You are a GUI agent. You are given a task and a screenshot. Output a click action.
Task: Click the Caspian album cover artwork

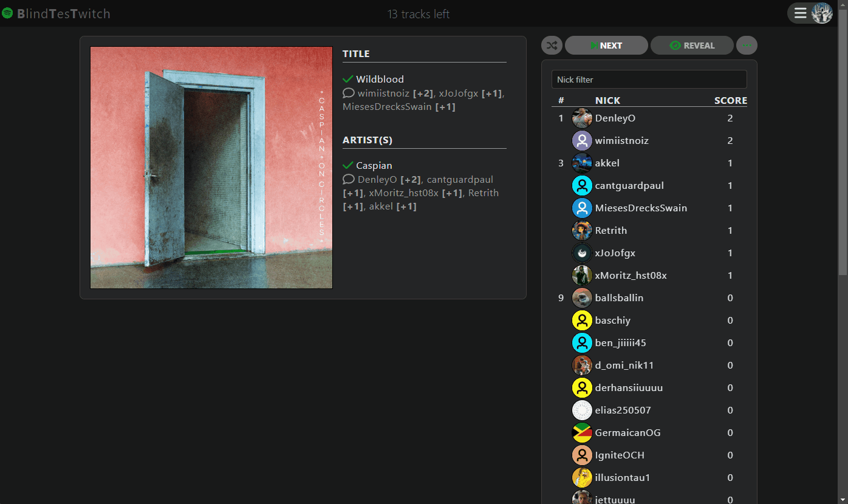coord(211,168)
